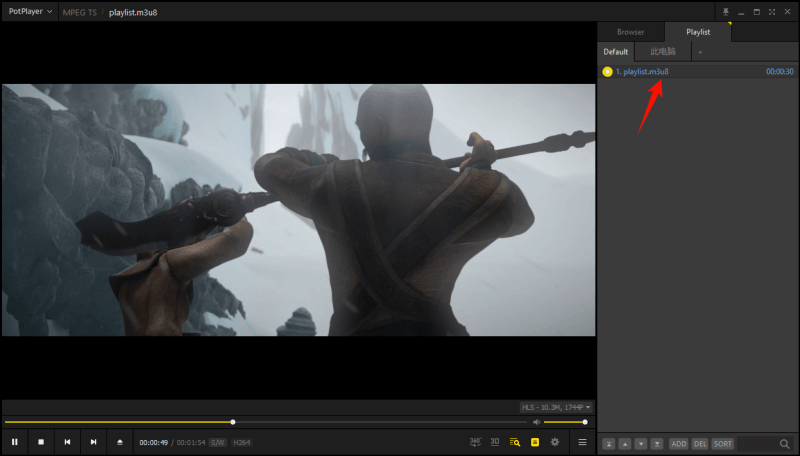The width and height of the screenshot is (800, 456).
Task: Pause playback with the pause button
Action: [x=15, y=442]
